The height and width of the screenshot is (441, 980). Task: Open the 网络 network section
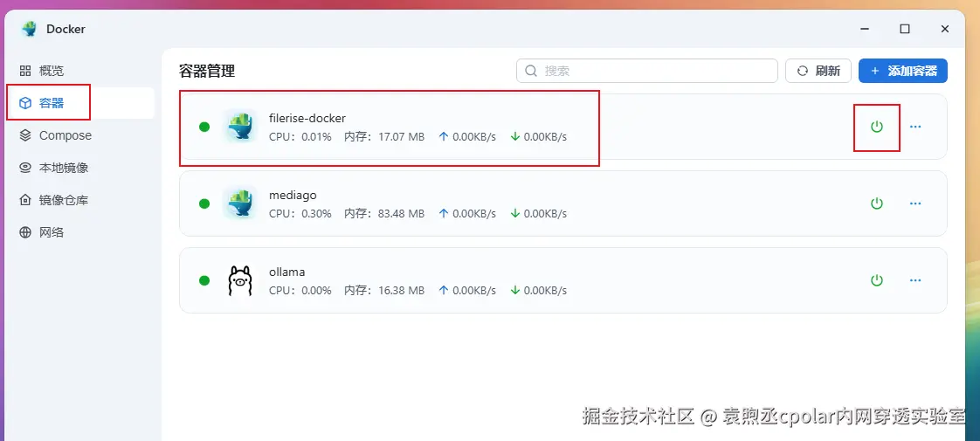pos(80,233)
